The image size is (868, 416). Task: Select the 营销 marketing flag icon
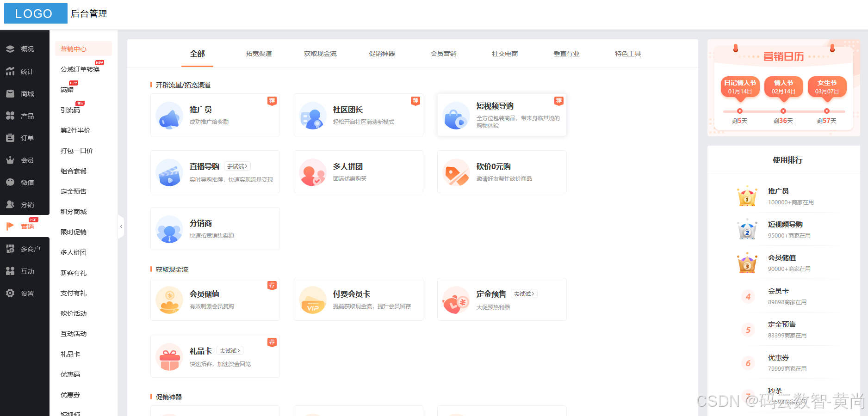pos(10,226)
